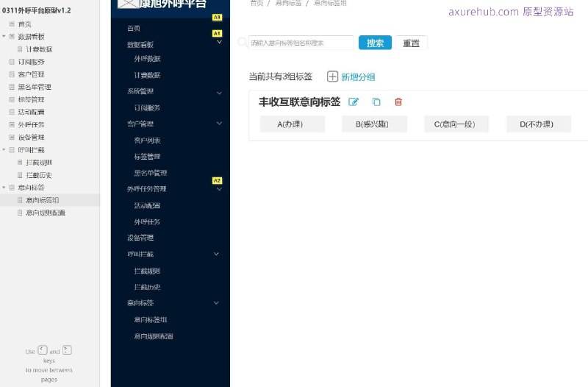Click the 丰收互联意向标签 group title
Screen dimensions: 588x387
(x=299, y=102)
